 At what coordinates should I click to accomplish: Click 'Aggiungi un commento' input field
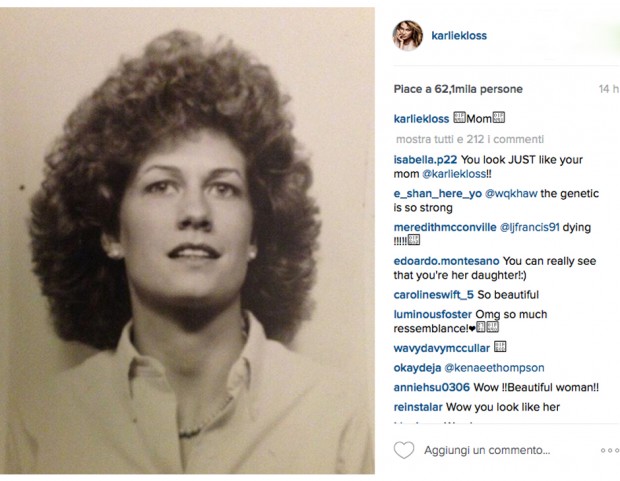[x=487, y=450]
